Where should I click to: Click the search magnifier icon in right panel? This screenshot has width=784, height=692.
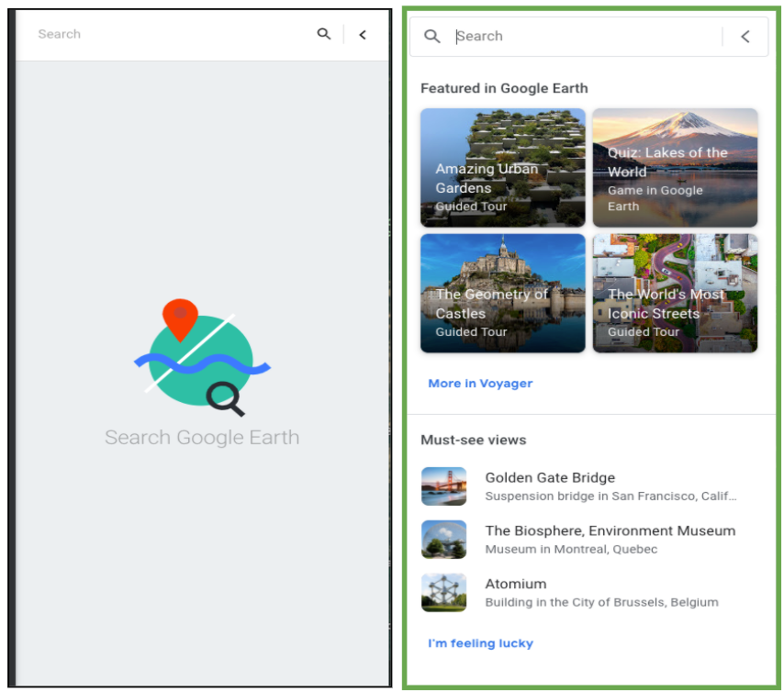tap(432, 36)
